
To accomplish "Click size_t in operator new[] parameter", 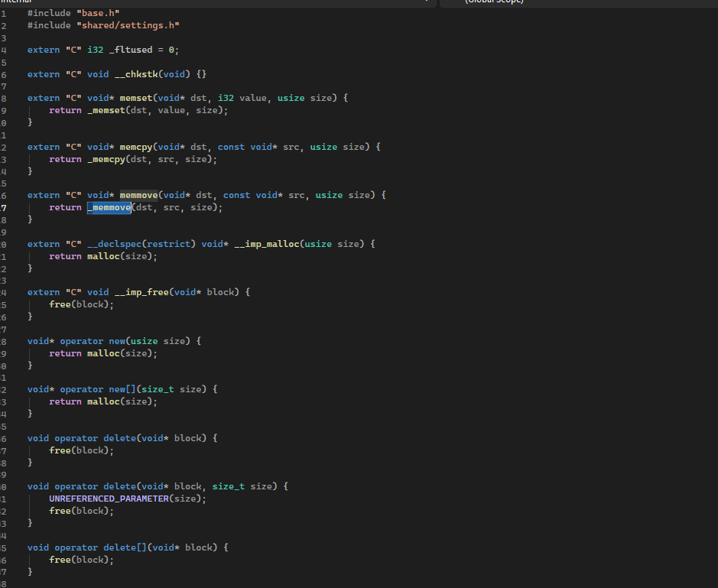I will (158, 389).
